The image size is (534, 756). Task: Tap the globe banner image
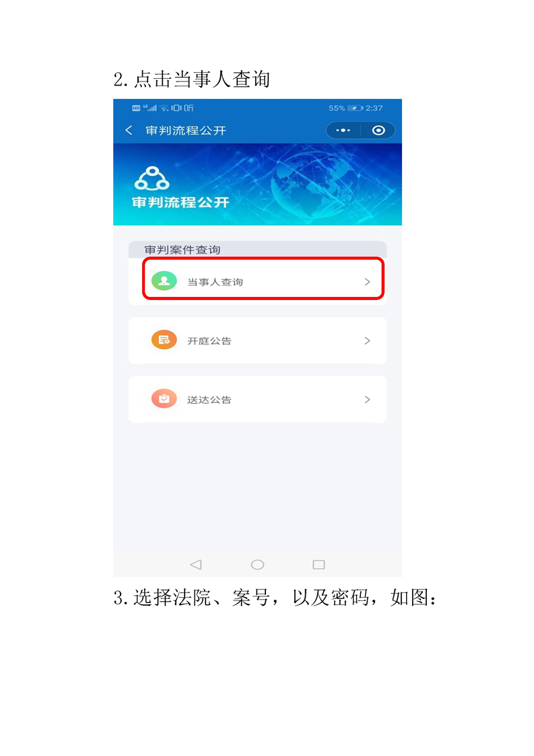coord(257,184)
